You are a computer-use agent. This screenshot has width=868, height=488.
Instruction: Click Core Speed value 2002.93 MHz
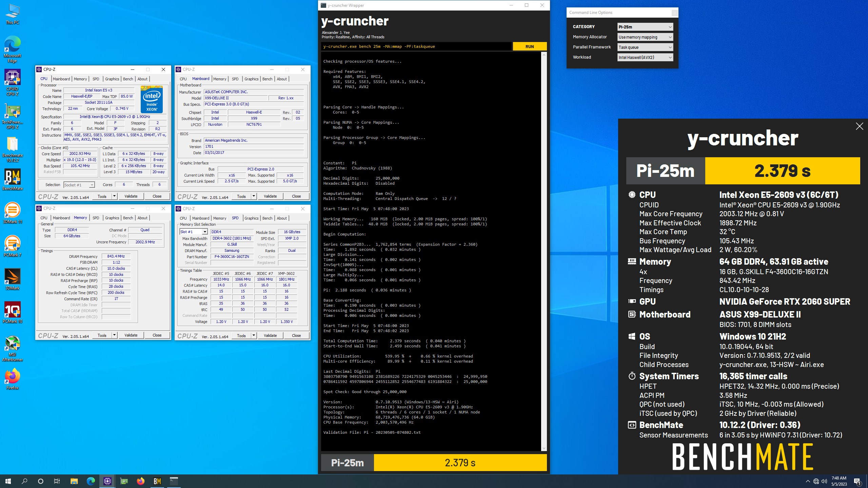[80, 154]
